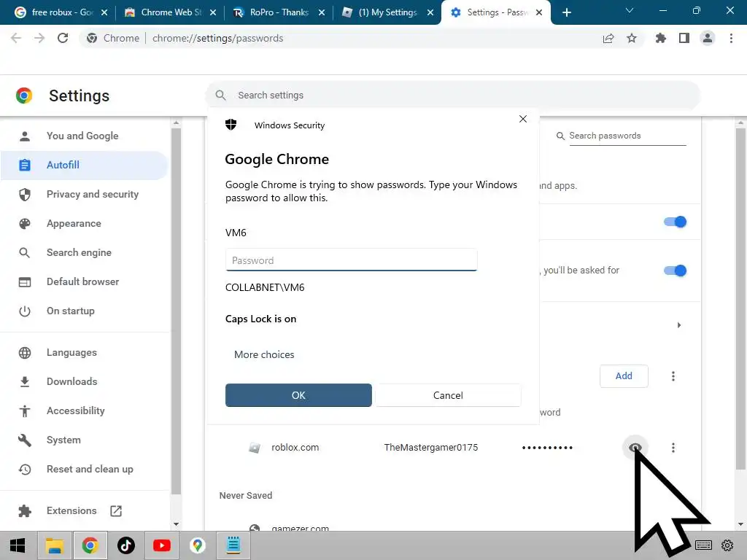This screenshot has height=560, width=747.
Task: Open Reset and clean up
Action: [x=85, y=469]
